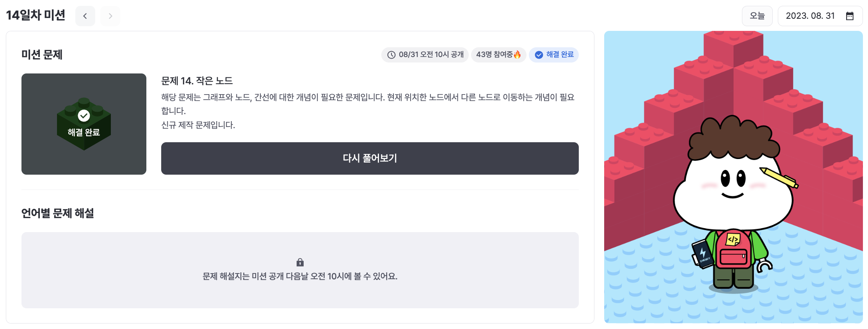Toggle the 43명 참여중 participation badge
Viewport: 868px width, 329px height.
[498, 55]
